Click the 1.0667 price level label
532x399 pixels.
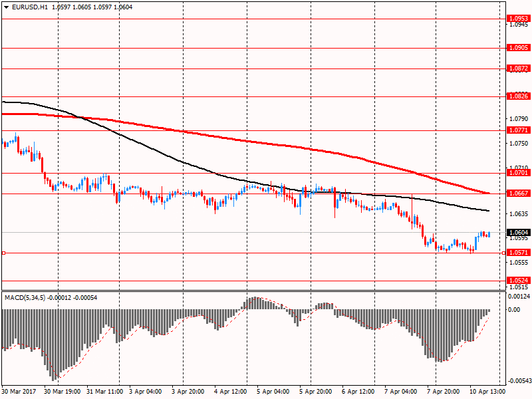click(x=519, y=193)
